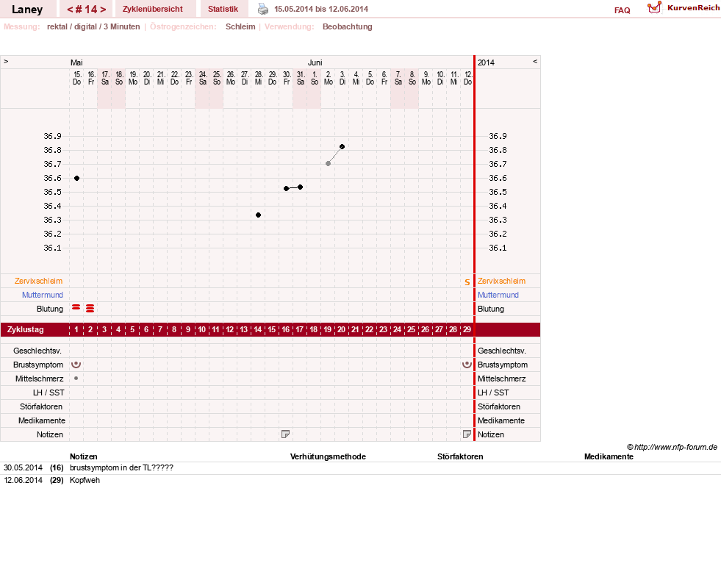The width and height of the screenshot is (721, 588).
Task: Click left Notizen row label
Action: pyautogui.click(x=50, y=434)
